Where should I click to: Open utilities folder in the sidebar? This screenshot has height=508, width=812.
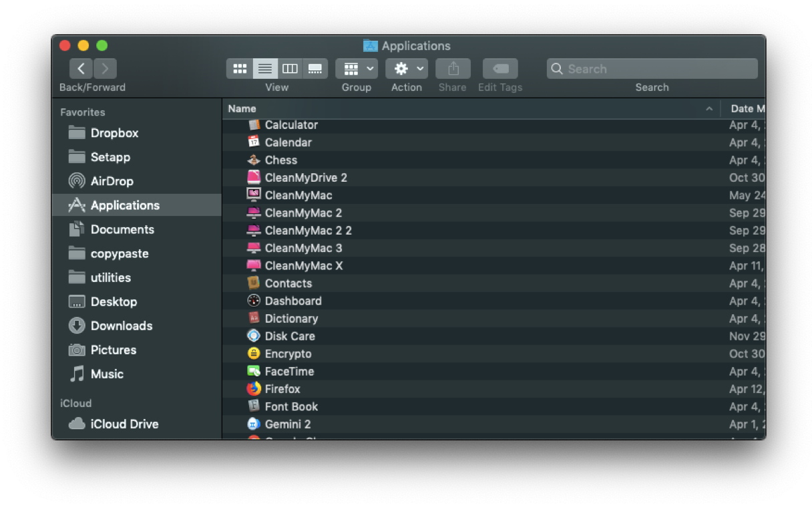pos(136,277)
